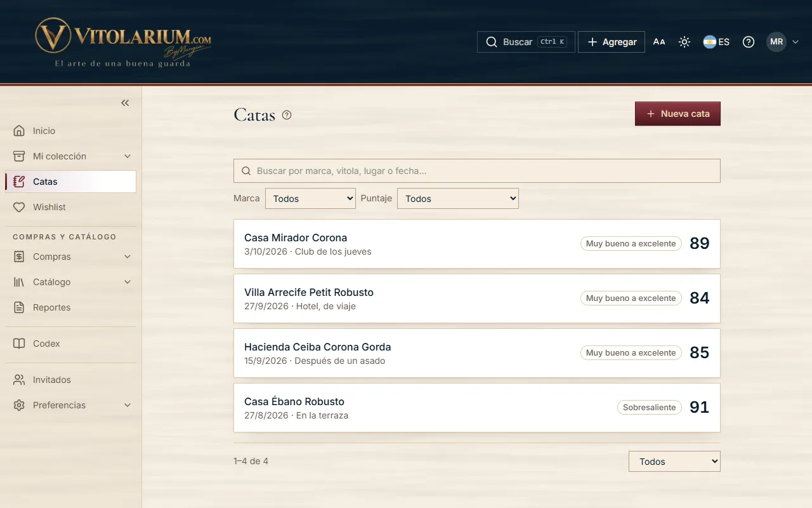The image size is (812, 508).
Task: Expand the Catálogo submenu chevron
Action: pyautogui.click(x=128, y=282)
